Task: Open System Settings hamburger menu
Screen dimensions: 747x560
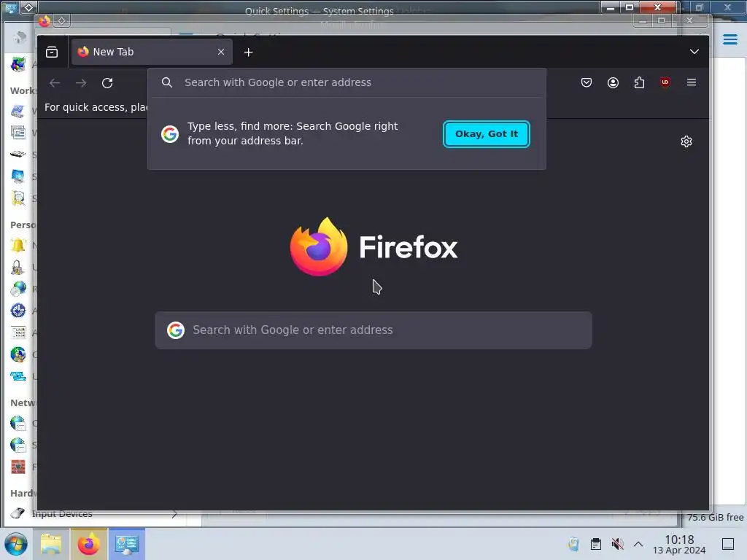Action: (x=729, y=39)
